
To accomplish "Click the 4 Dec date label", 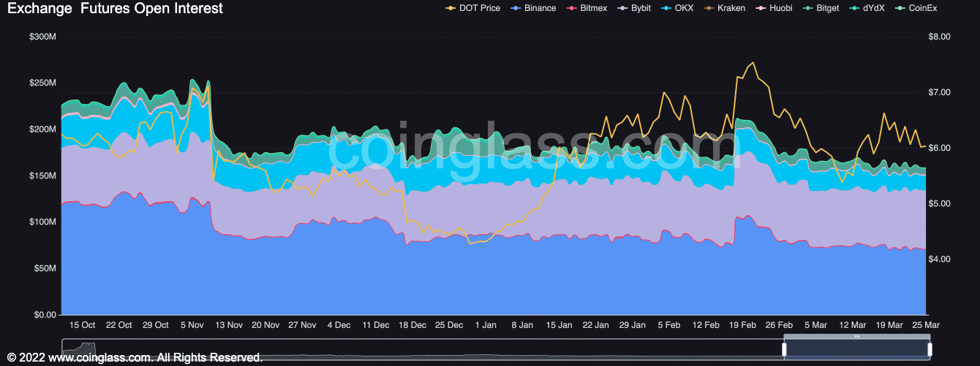I will (x=339, y=325).
